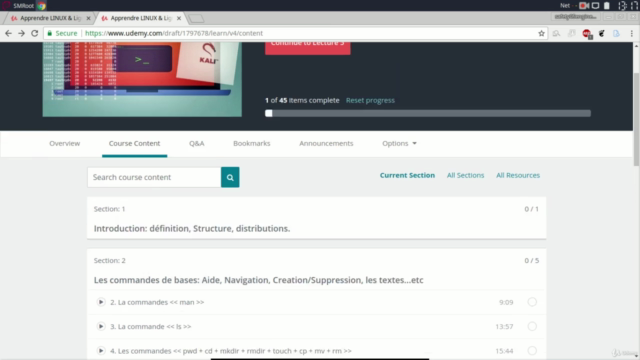The height and width of the screenshot is (360, 640).
Task: Bookmark page with the star icon
Action: (x=541, y=33)
